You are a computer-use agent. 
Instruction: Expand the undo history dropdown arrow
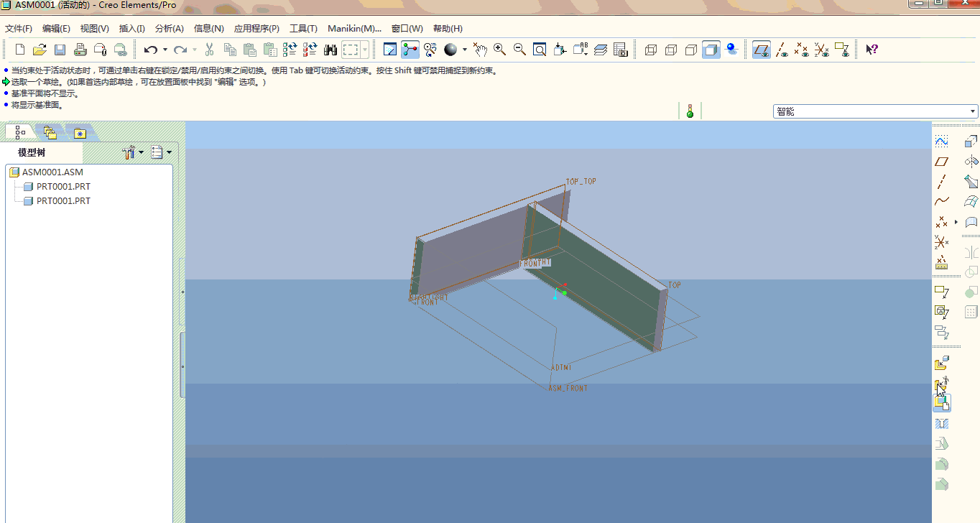165,50
